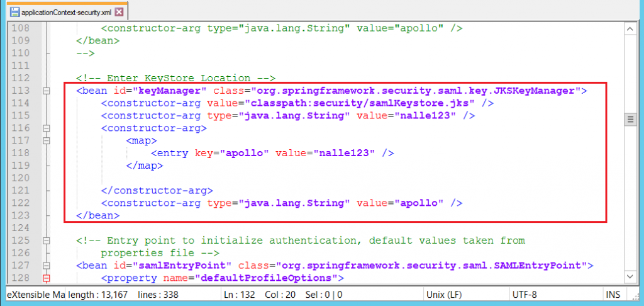
Task: Click the opening <map> tag
Action: (142, 140)
